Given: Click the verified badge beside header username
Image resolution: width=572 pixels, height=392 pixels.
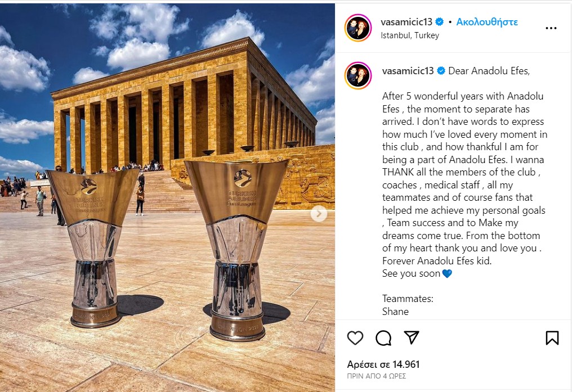Looking at the screenshot, I should point(440,22).
